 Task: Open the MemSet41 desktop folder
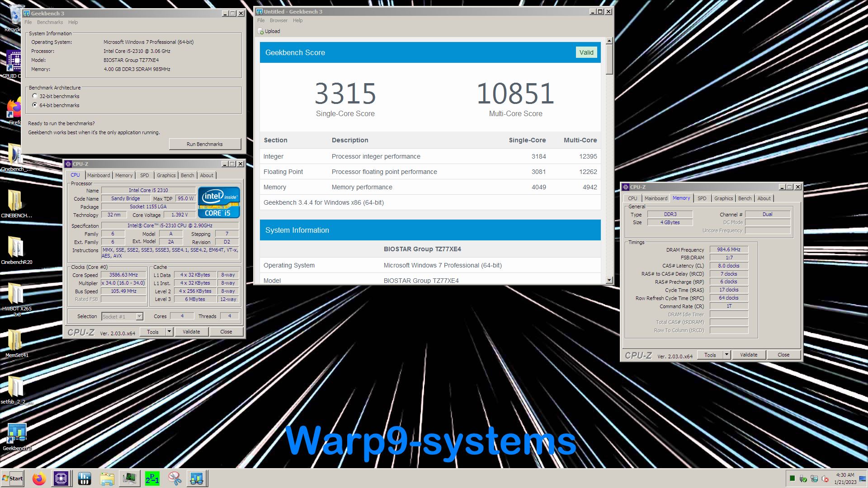click(x=16, y=343)
